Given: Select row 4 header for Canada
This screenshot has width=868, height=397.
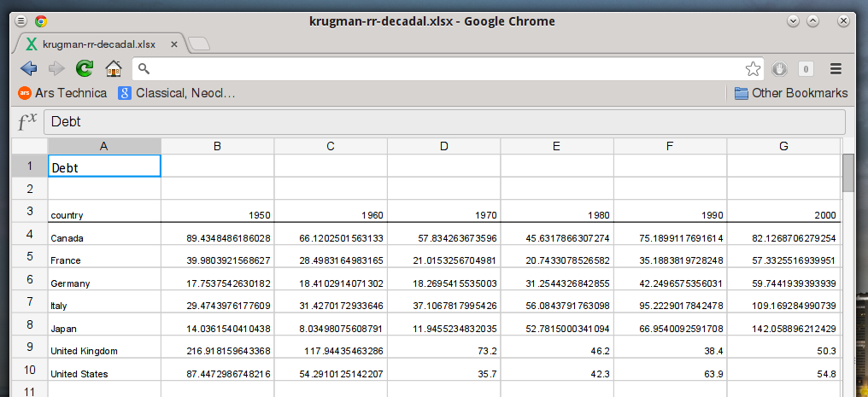Looking at the screenshot, I should point(29,234).
